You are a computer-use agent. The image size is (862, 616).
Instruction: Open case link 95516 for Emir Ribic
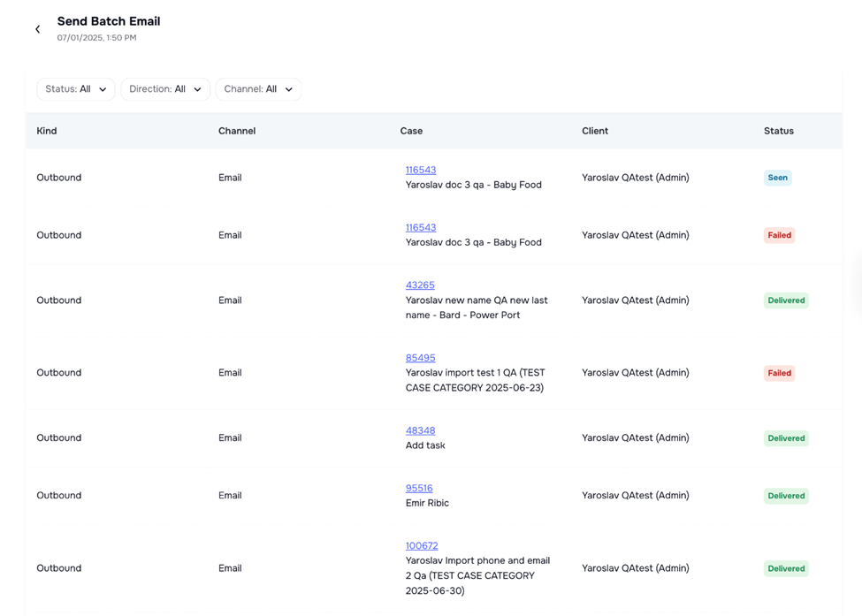click(418, 488)
